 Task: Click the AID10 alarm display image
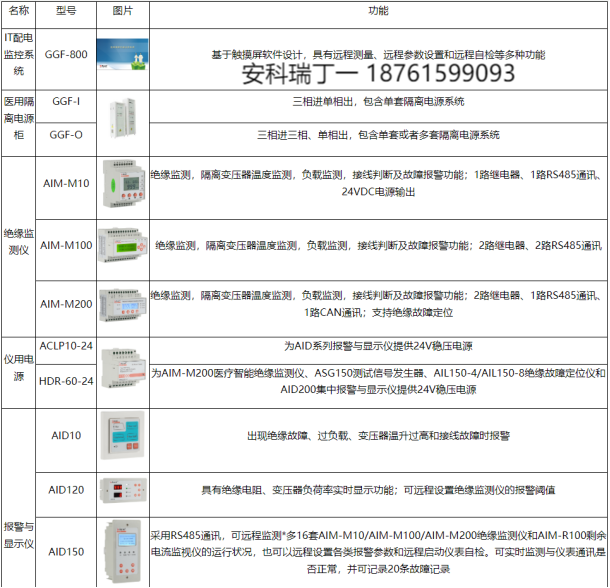click(123, 435)
